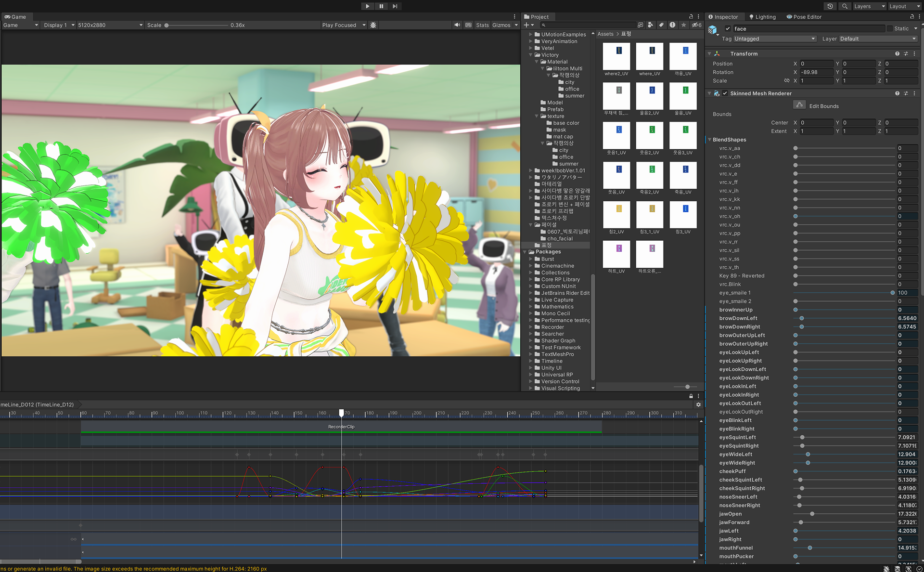Collapse the Skinned Mesh Renderer component
This screenshot has width=924, height=572.
709,93
